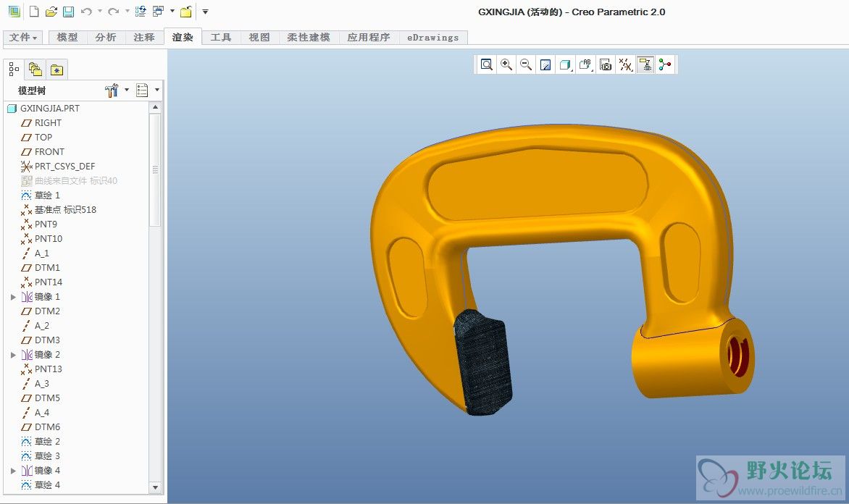Redo the last undone action
This screenshot has height=504, width=849.
[113, 12]
